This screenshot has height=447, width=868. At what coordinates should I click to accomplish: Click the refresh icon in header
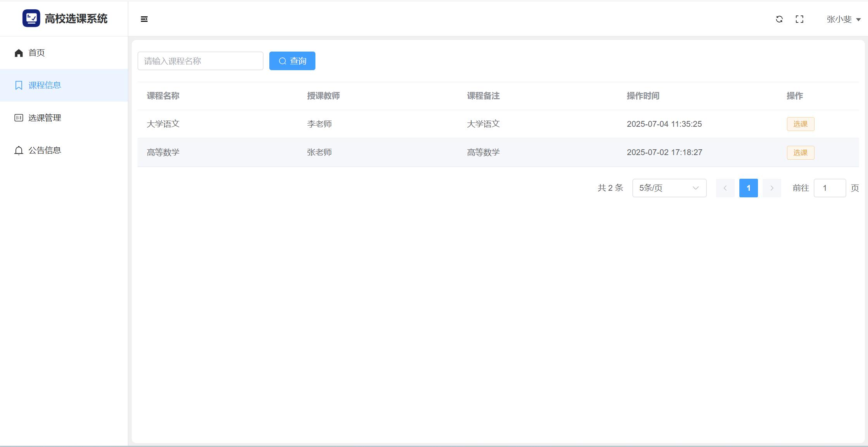779,19
